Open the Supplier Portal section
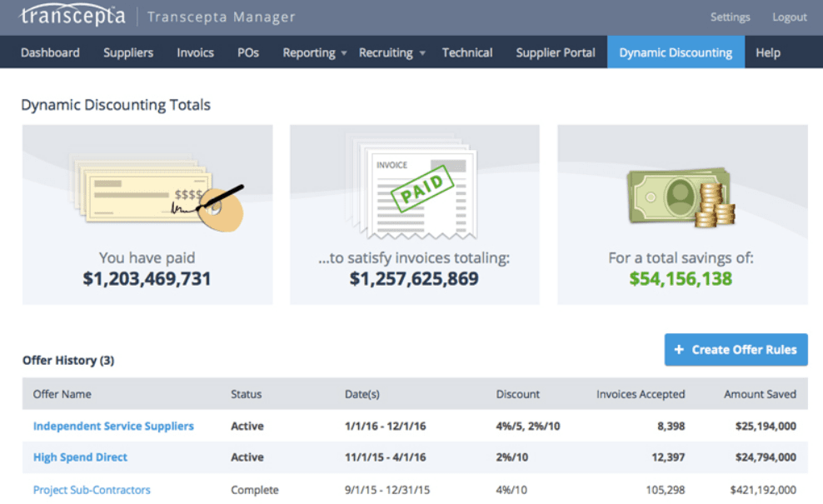 [555, 52]
